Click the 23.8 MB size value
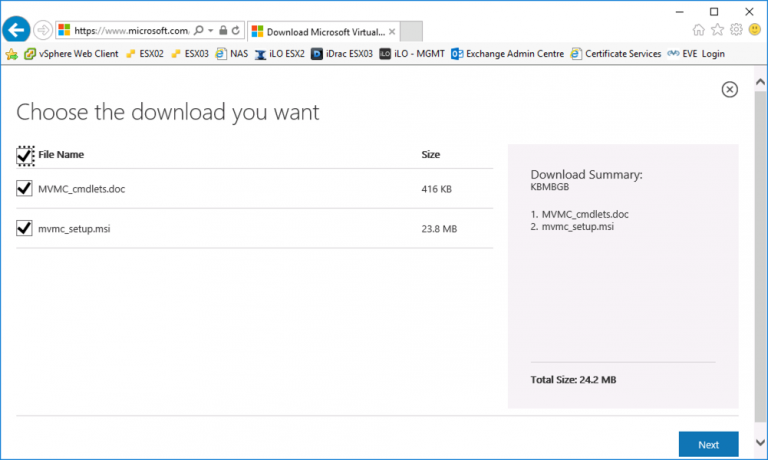The width and height of the screenshot is (768, 460). 439,229
